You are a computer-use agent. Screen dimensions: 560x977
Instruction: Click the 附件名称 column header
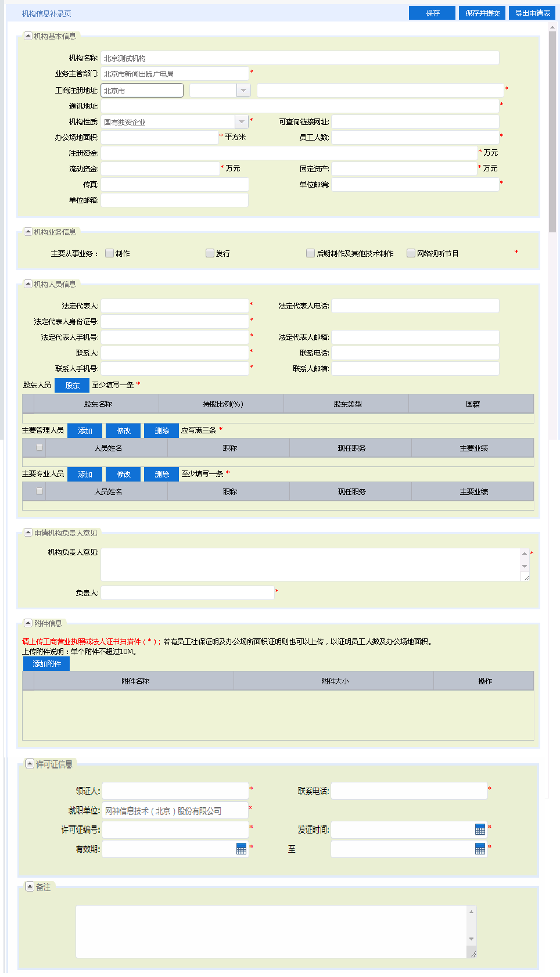tap(135, 681)
